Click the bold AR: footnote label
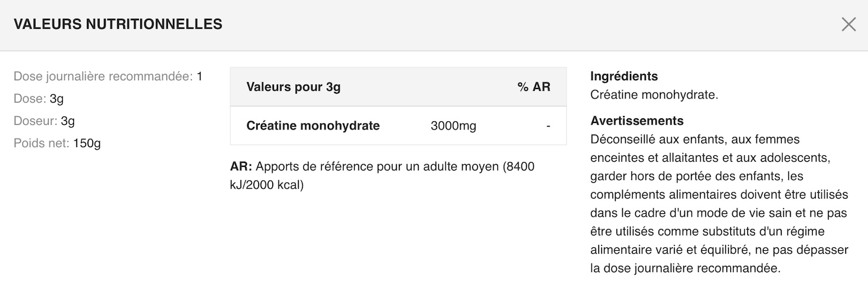Viewport: 868px width, 294px height. [241, 166]
